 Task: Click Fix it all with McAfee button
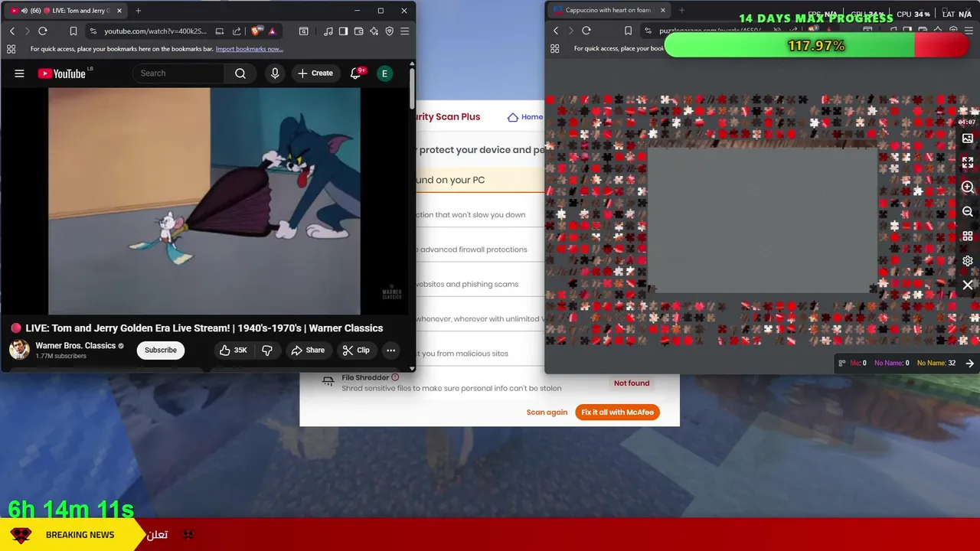click(x=617, y=412)
